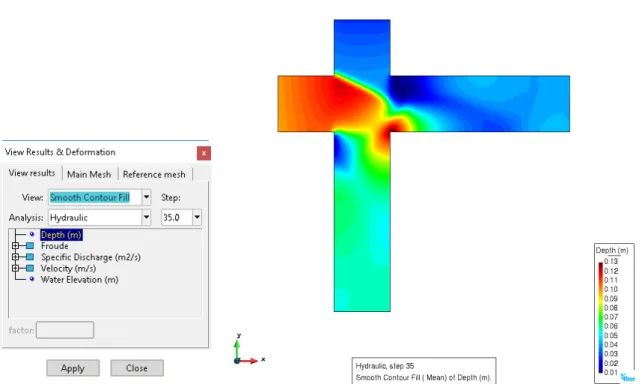
Task: Select the Froude result
Action: (54, 246)
